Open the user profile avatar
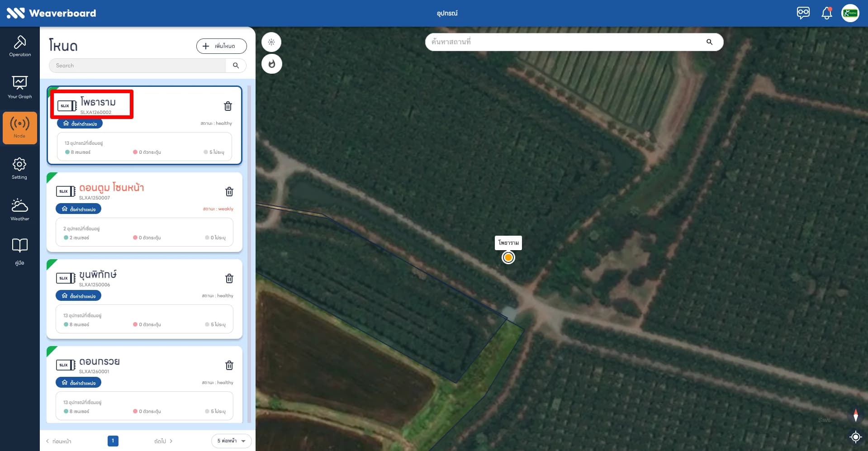 (850, 13)
